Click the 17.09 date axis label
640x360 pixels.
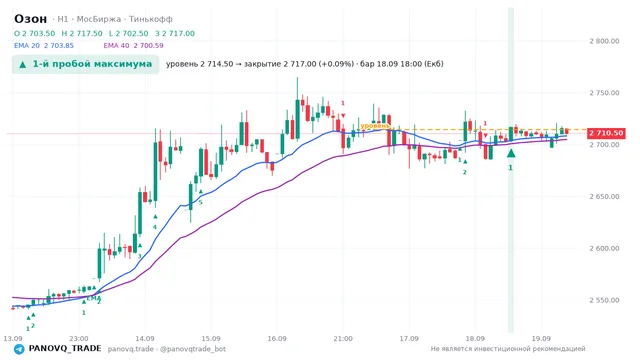(x=409, y=338)
